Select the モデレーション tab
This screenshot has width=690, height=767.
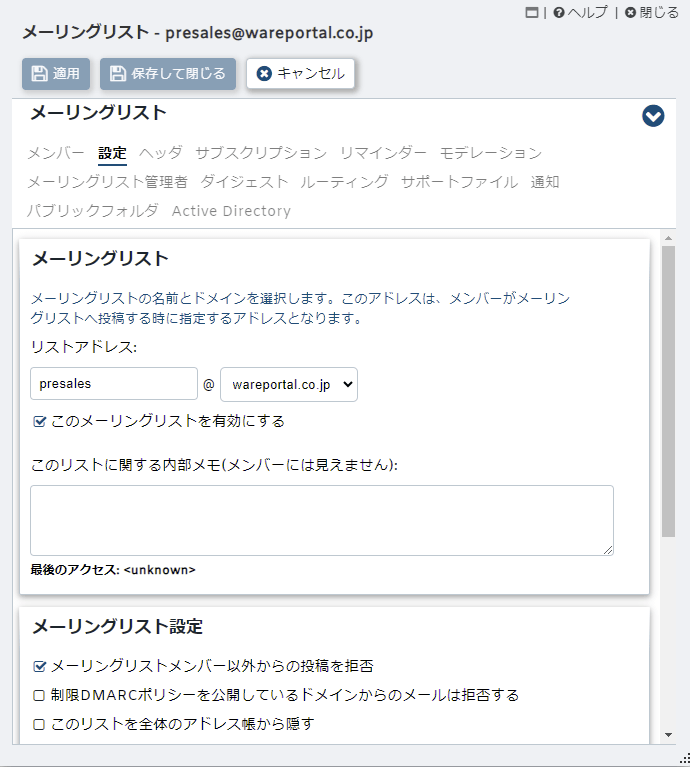(x=491, y=153)
